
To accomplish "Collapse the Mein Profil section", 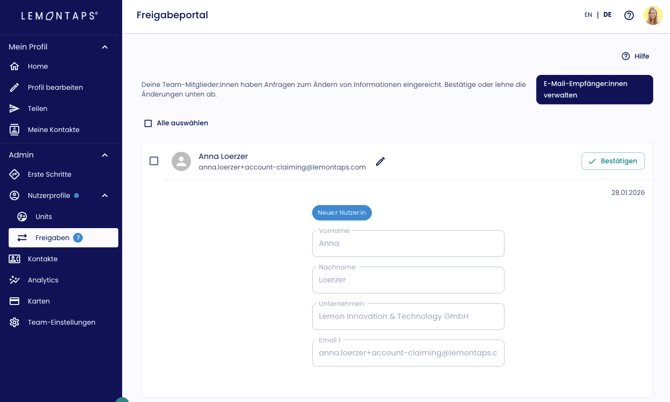I will tap(105, 47).
